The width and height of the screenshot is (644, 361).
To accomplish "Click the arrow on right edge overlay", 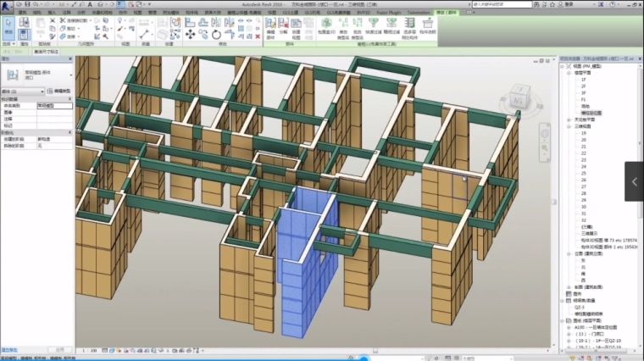I will tap(635, 181).
